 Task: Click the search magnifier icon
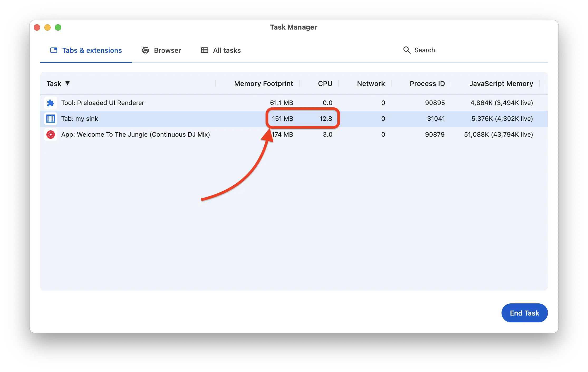[407, 50]
